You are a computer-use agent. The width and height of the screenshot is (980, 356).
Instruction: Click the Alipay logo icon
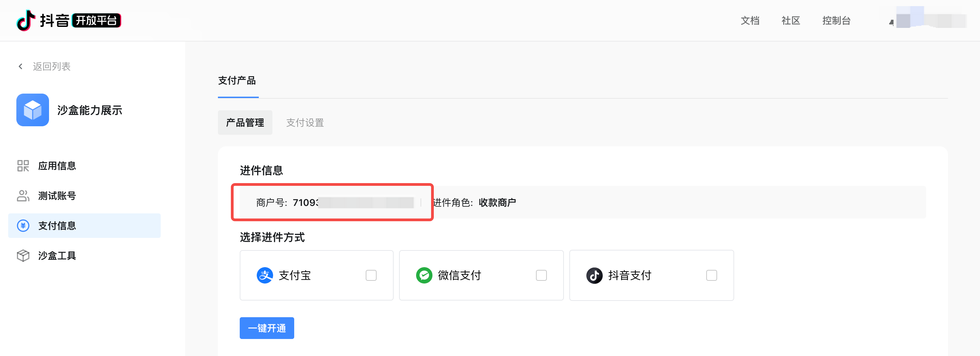click(x=265, y=275)
